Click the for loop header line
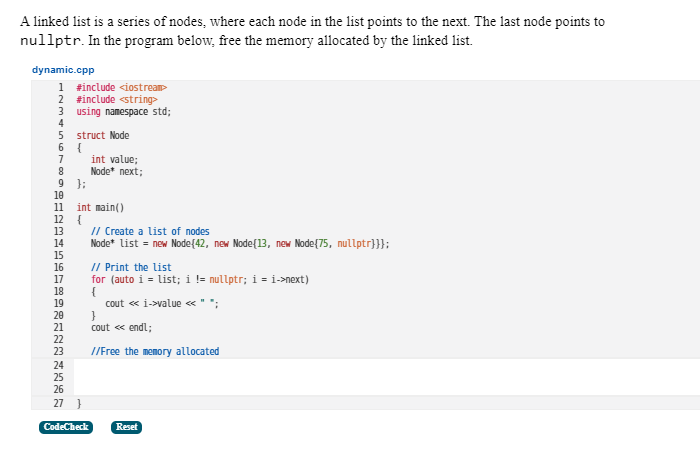Viewport: 700px width, 456px height. [200, 280]
